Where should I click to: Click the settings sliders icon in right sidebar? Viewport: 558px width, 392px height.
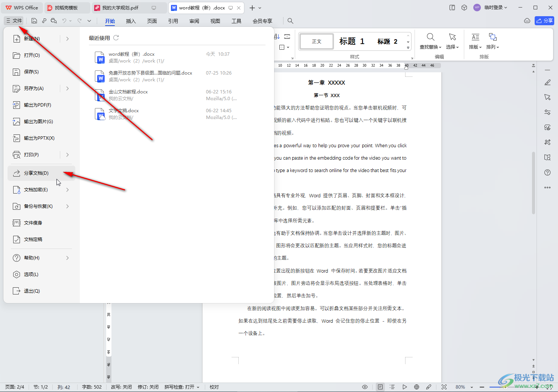547,112
